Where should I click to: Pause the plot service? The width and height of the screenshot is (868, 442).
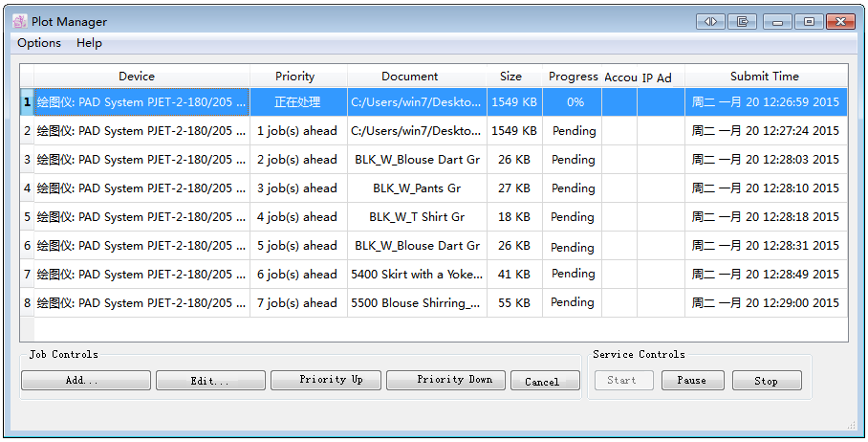tap(692, 381)
